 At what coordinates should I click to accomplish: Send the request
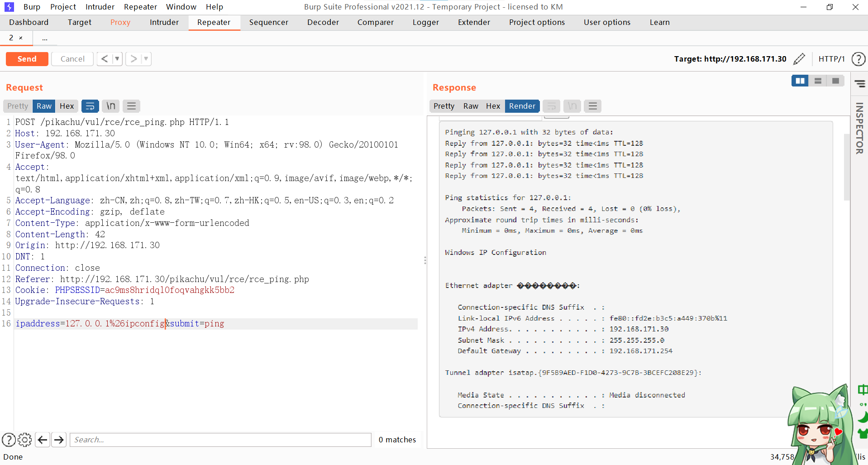[x=27, y=59]
